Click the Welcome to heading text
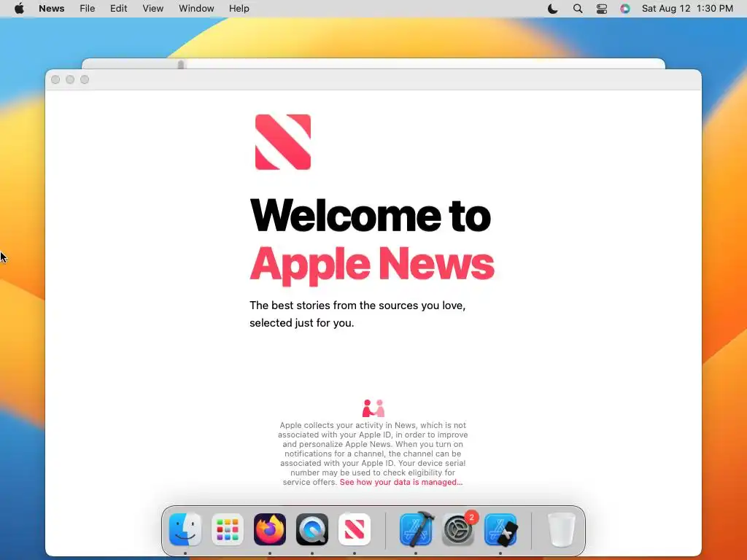 point(370,215)
